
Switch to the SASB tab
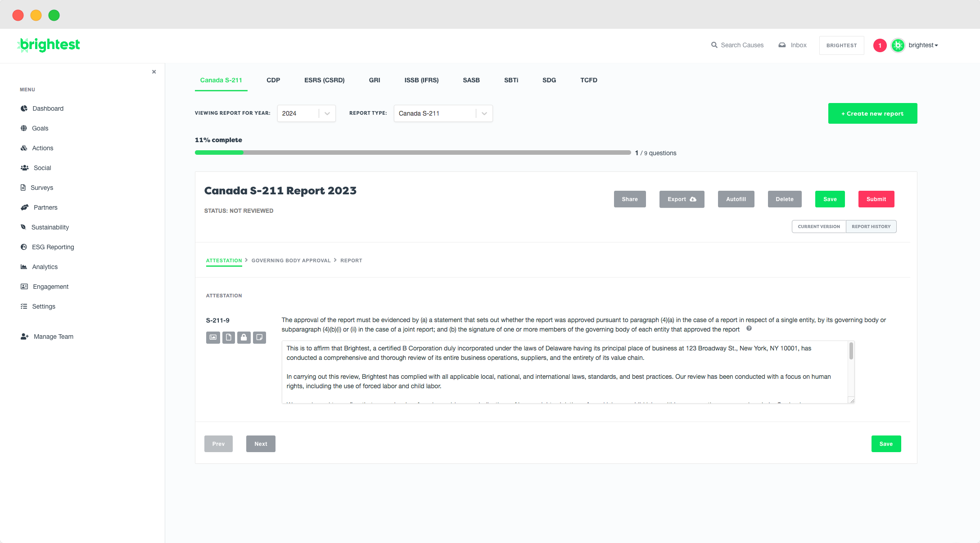coord(471,80)
